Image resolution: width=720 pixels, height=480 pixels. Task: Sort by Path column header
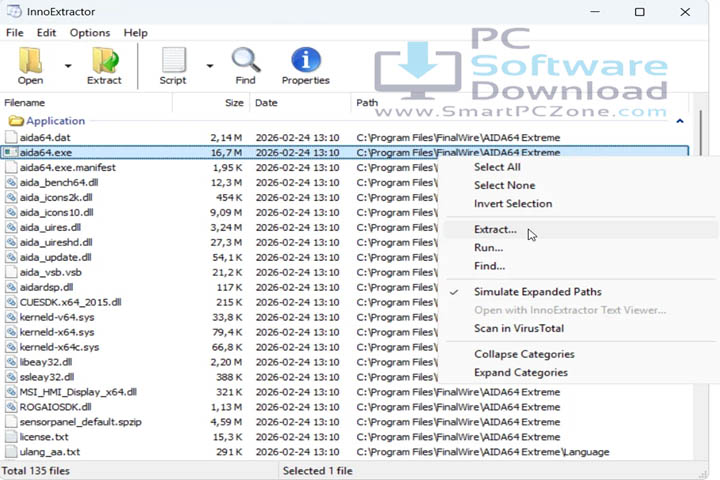(520, 102)
